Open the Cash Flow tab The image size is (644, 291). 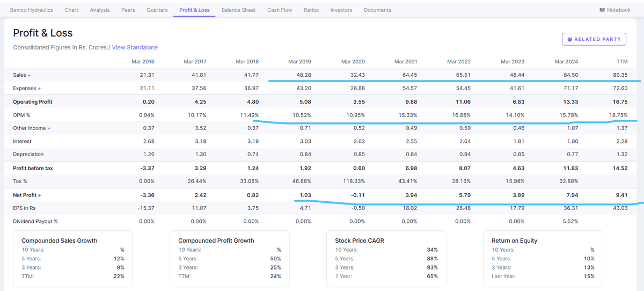tap(280, 10)
